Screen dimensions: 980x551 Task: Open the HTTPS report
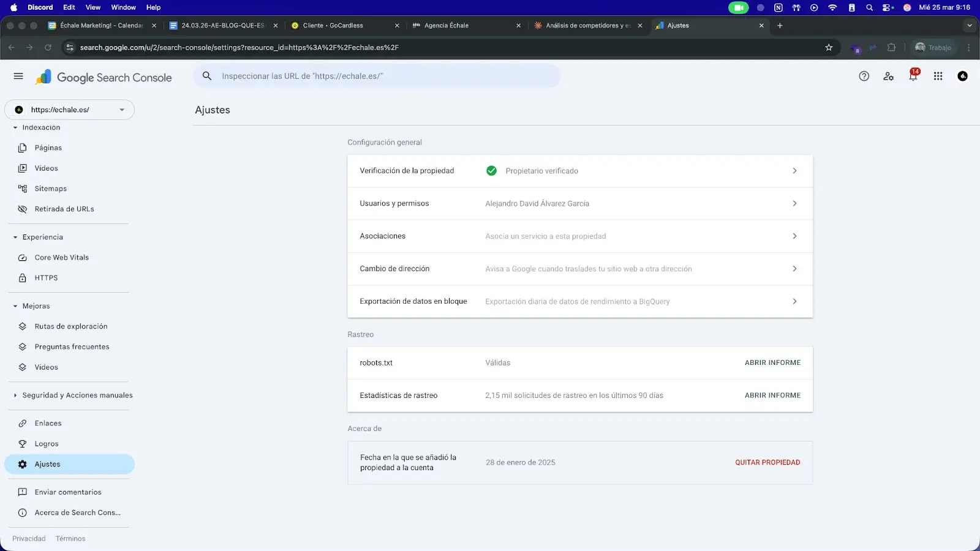pyautogui.click(x=46, y=277)
